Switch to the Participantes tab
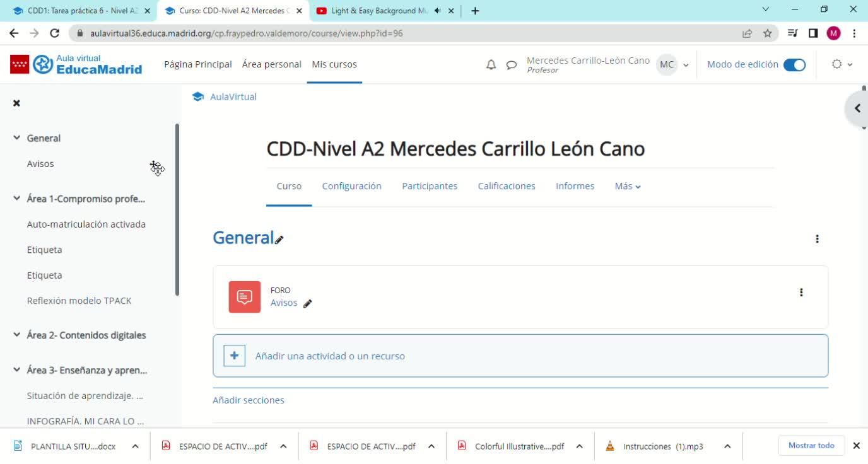Viewport: 868px width, 464px height. [x=430, y=186]
